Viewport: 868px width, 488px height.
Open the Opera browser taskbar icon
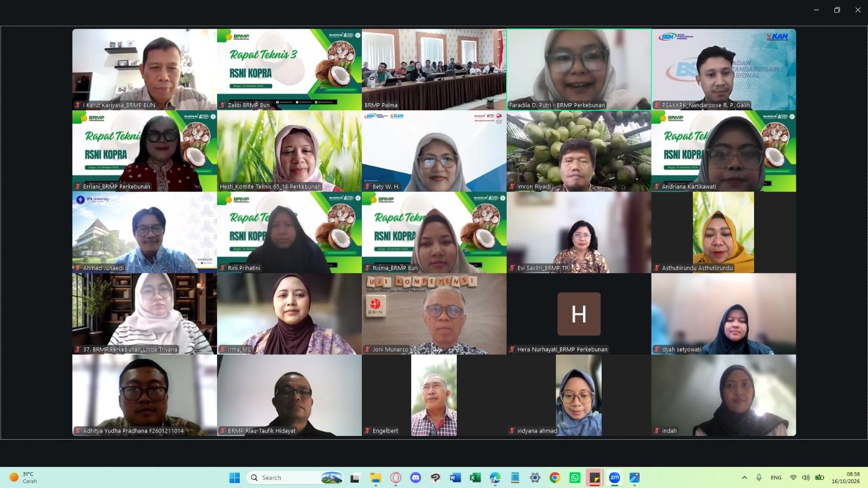point(395,478)
